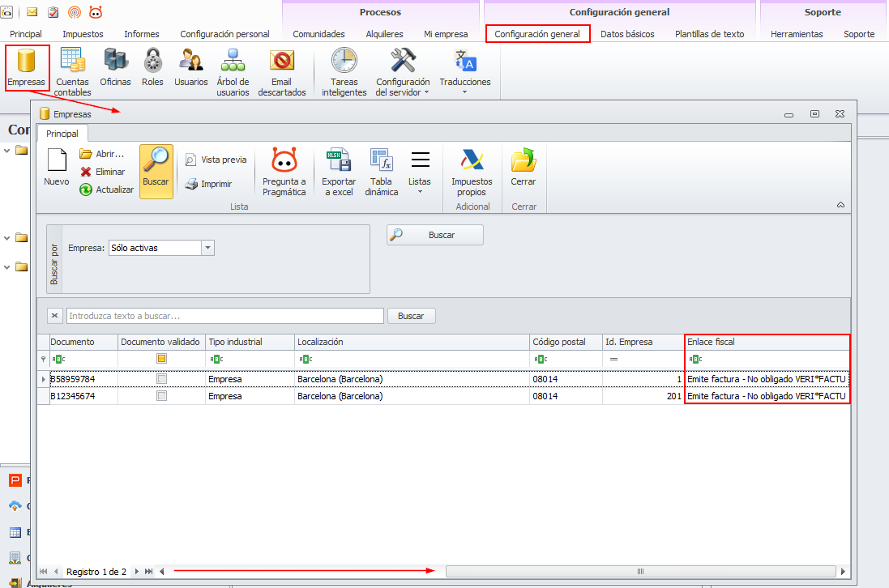Screen dimensions: 889x588
Task: Click the horizontal scrollbar thumb
Action: point(641,572)
